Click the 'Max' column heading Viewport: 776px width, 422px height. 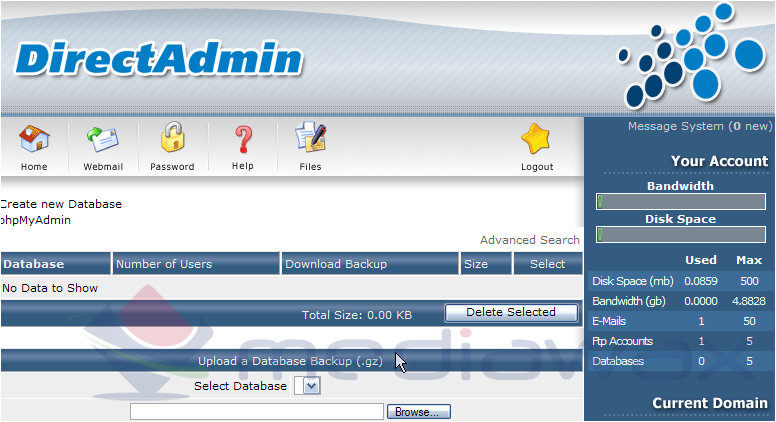[749, 260]
